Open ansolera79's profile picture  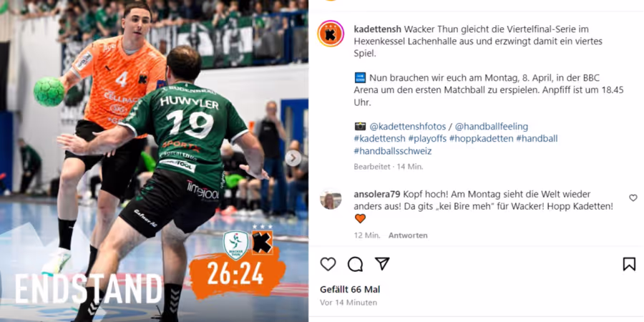click(331, 200)
